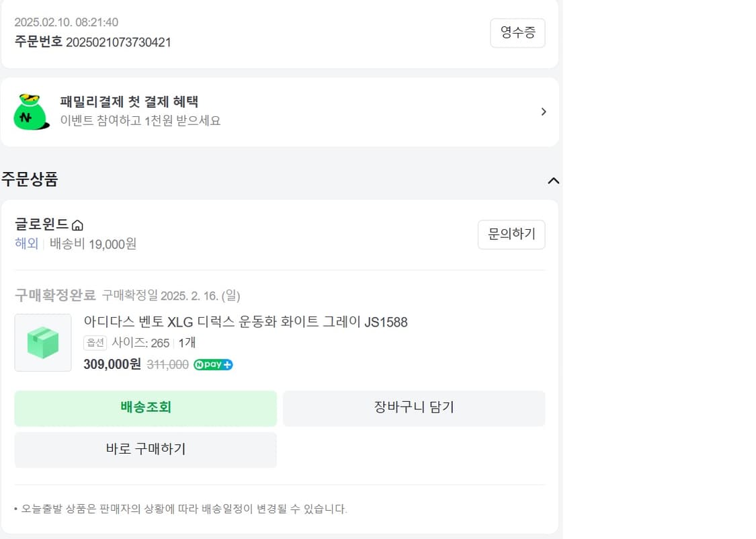Click the 이벤트 참여하고 1천원 받으세요 subtitle
The width and height of the screenshot is (756, 539).
coord(140,120)
